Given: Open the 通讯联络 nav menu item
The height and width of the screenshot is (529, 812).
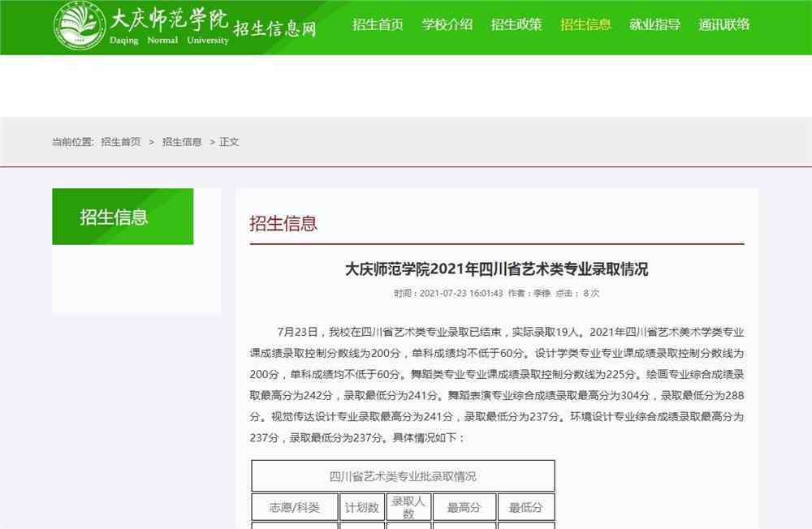Looking at the screenshot, I should pyautogui.click(x=724, y=24).
